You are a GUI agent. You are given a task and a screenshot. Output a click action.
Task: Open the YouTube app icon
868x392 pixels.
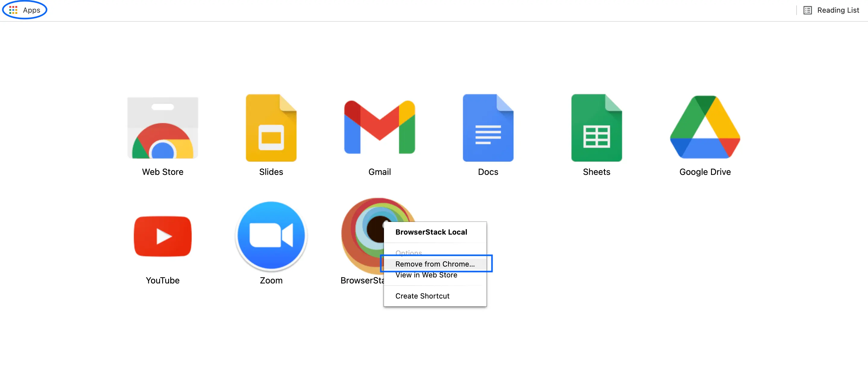point(162,236)
